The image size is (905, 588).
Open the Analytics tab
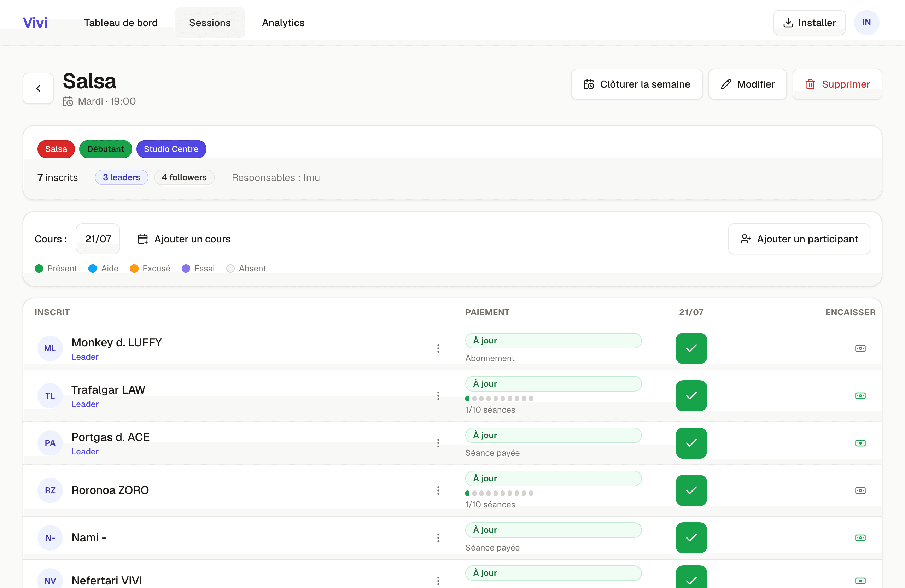coord(283,23)
